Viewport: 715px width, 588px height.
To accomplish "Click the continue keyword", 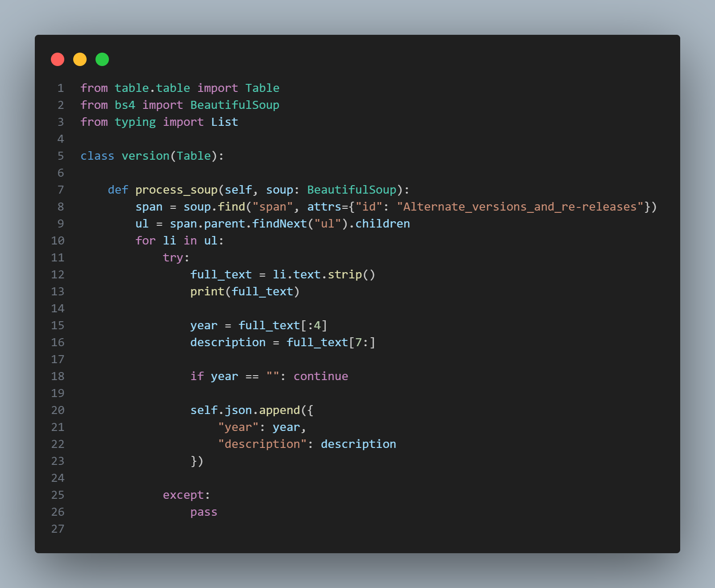I will (x=321, y=377).
